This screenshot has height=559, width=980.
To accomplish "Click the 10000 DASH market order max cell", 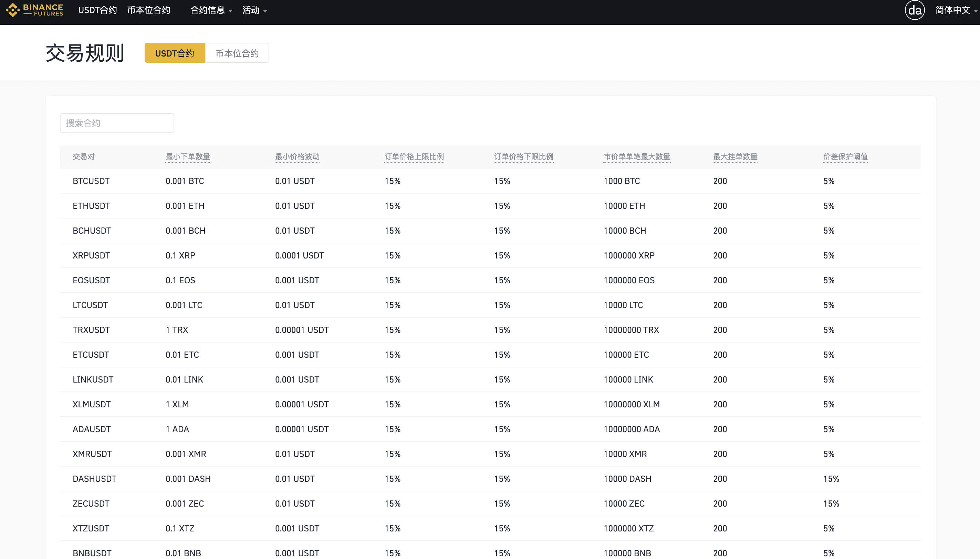I will click(x=627, y=479).
